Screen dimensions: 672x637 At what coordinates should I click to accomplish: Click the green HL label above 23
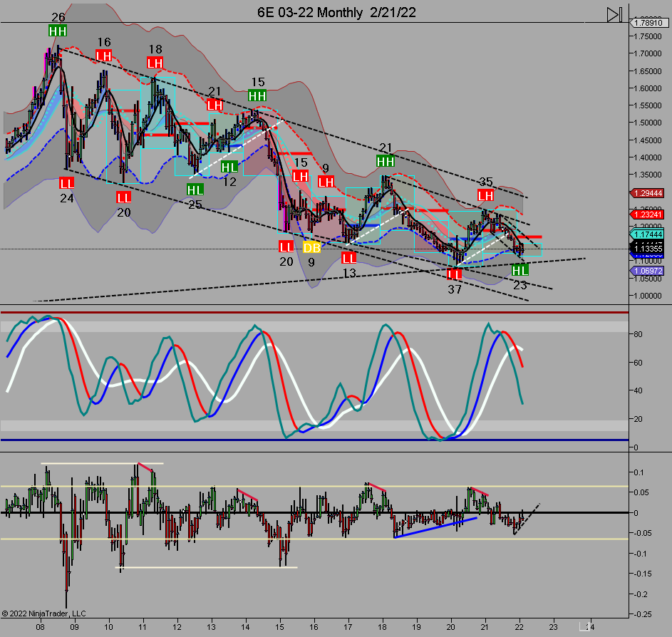coord(520,270)
